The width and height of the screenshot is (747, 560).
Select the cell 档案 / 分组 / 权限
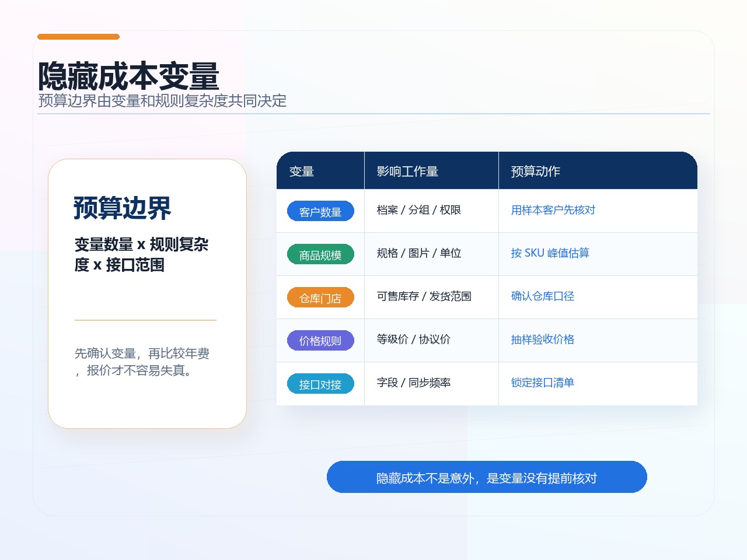[x=431, y=211]
